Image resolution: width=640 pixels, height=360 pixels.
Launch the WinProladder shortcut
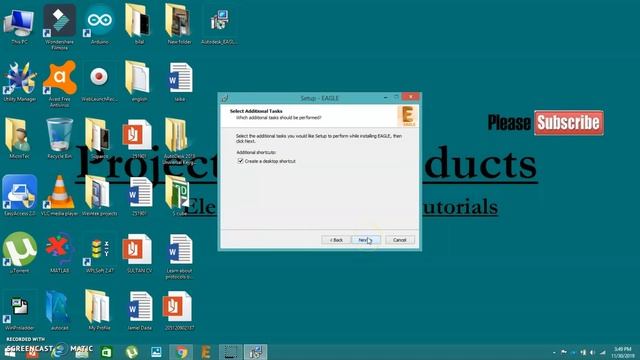click(19, 313)
